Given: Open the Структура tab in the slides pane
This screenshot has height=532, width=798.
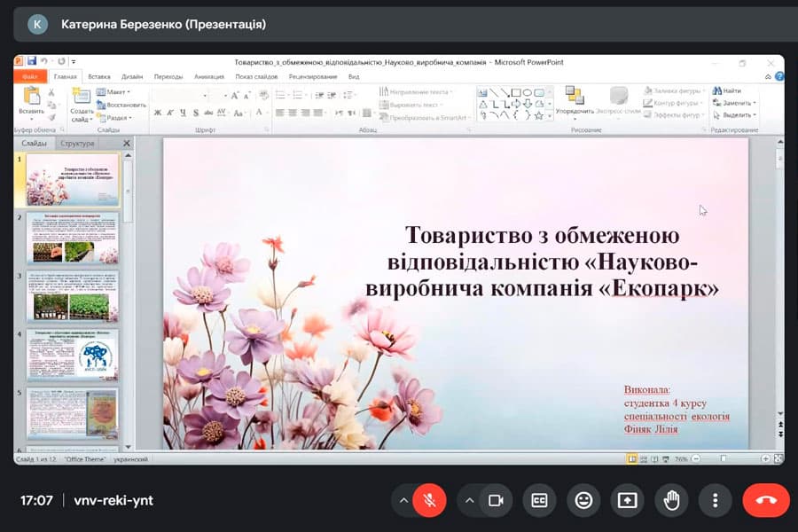Looking at the screenshot, I should [x=78, y=143].
